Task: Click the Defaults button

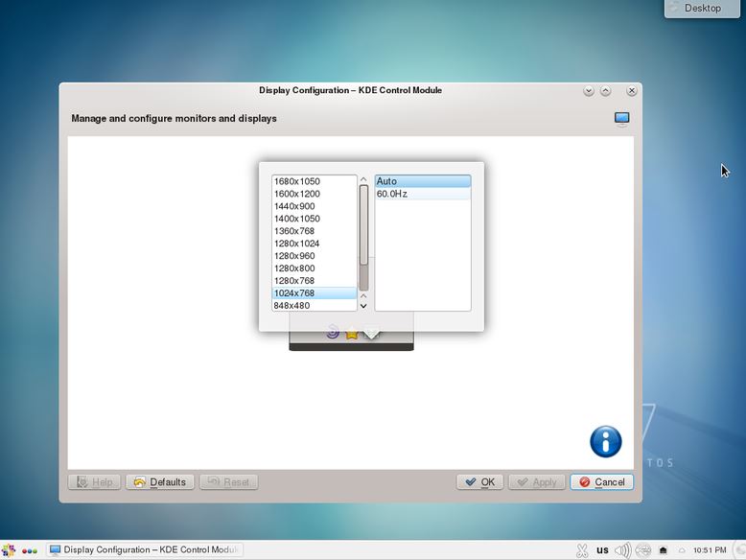Action: [x=160, y=482]
